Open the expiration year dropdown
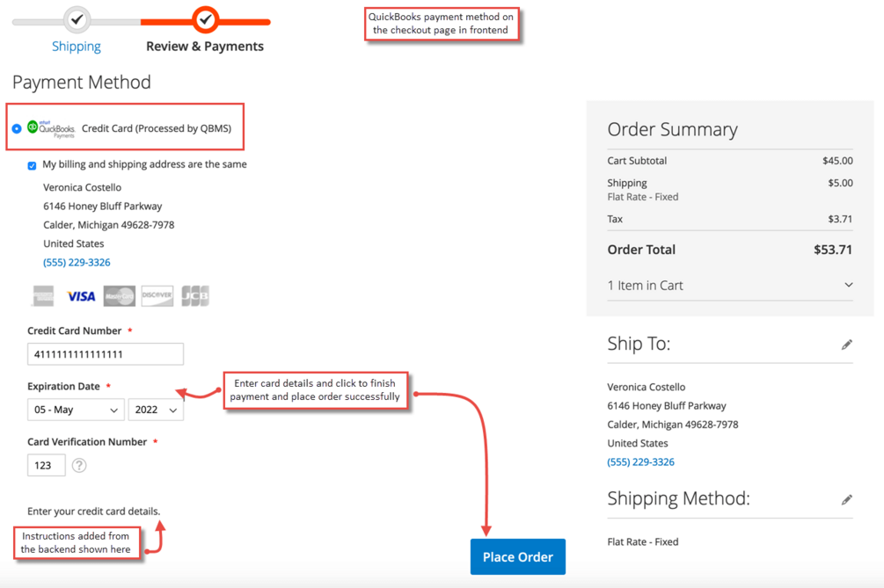 pos(156,410)
